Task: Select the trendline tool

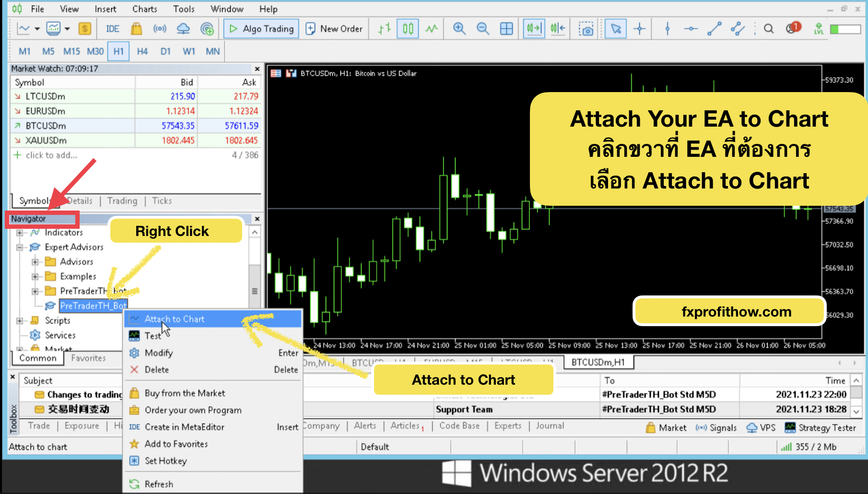Action: pyautogui.click(x=714, y=29)
